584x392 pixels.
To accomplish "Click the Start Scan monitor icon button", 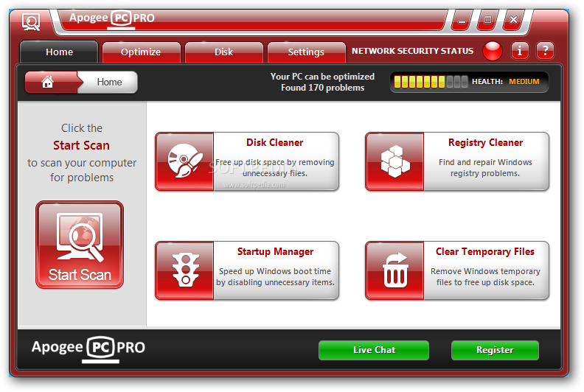I will pos(80,245).
